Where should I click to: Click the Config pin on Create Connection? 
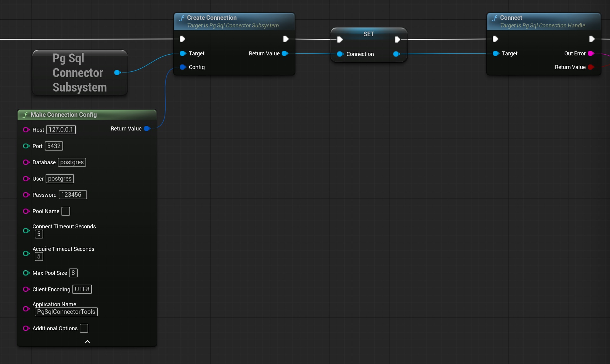tap(183, 67)
